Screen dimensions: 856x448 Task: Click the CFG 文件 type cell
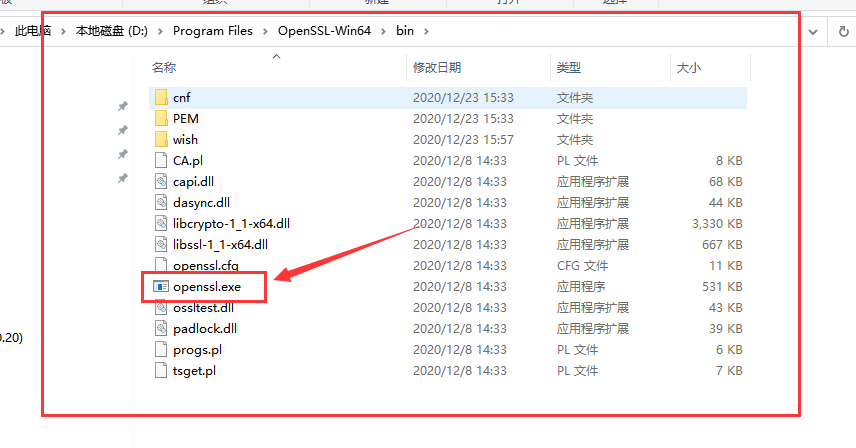582,266
